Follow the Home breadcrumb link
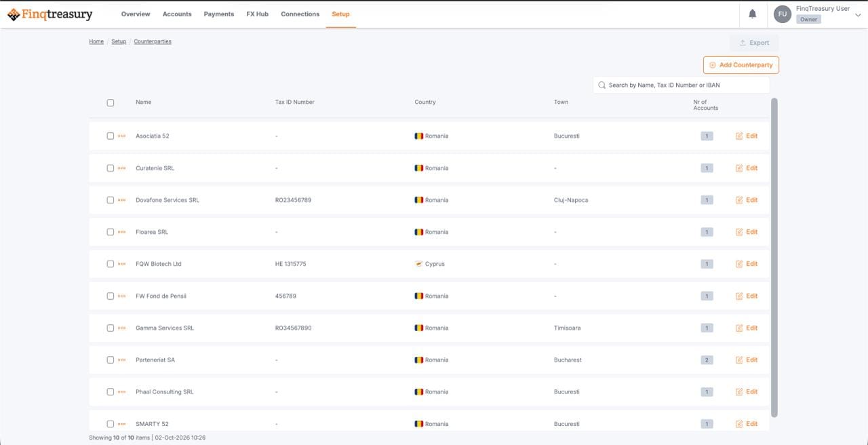The width and height of the screenshot is (868, 445). pyautogui.click(x=96, y=41)
